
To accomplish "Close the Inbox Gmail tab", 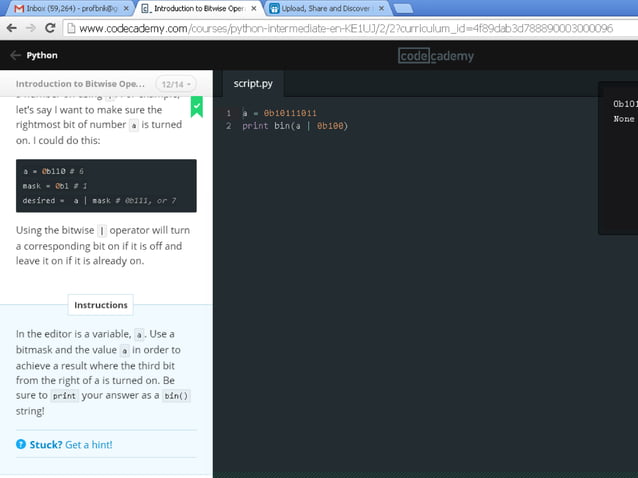I will tap(126, 9).
